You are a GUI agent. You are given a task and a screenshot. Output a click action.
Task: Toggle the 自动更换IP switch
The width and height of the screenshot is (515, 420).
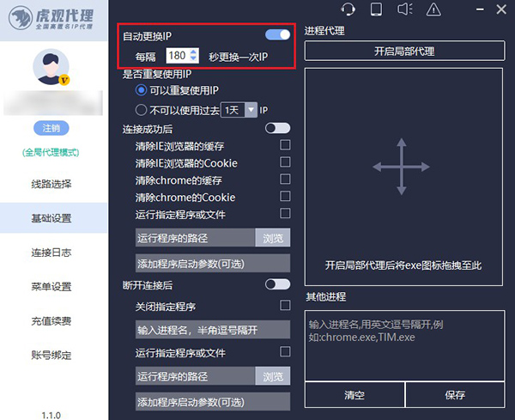[x=277, y=34]
